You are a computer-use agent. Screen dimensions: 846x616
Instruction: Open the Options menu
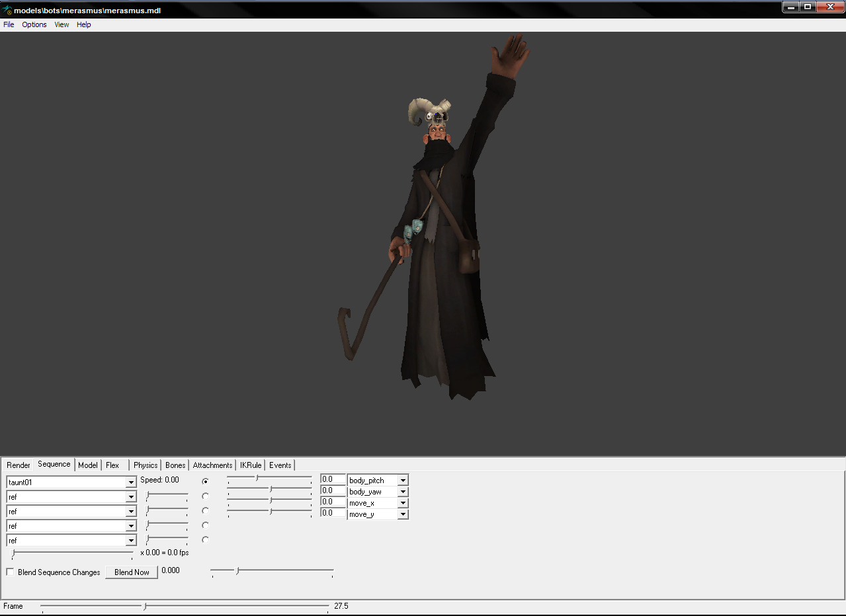[34, 24]
